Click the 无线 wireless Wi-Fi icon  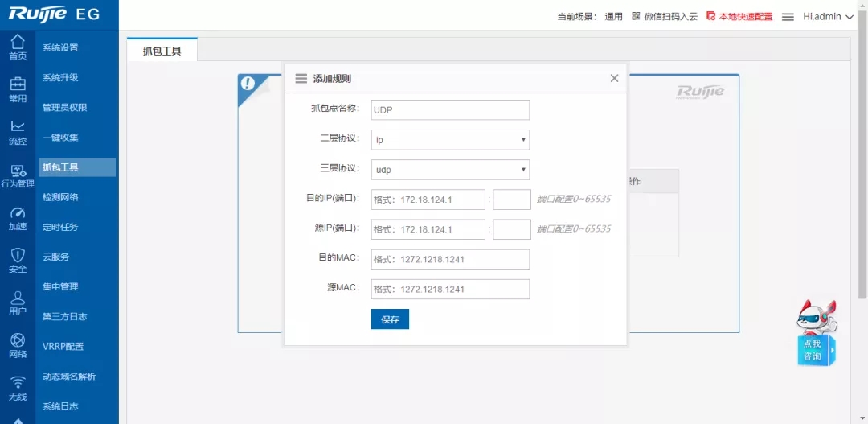[x=18, y=385]
